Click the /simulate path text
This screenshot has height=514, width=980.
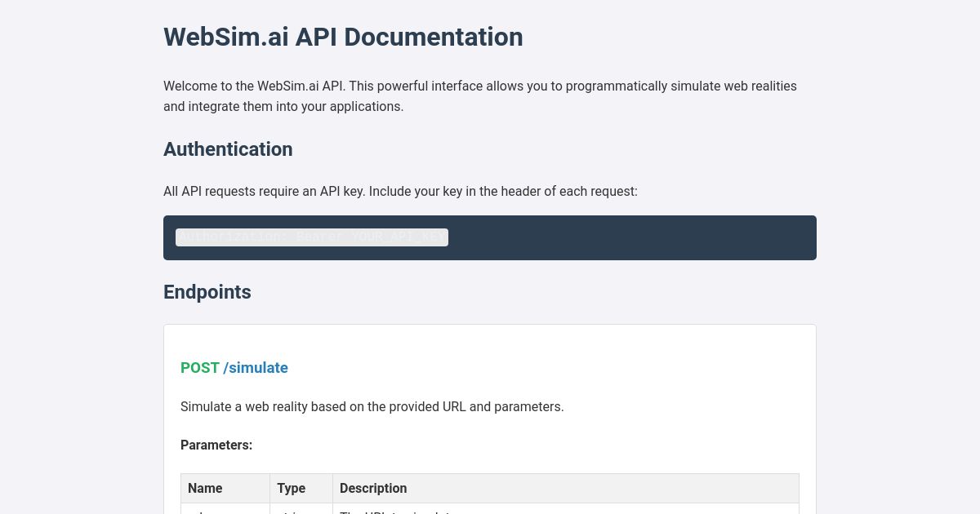click(256, 368)
